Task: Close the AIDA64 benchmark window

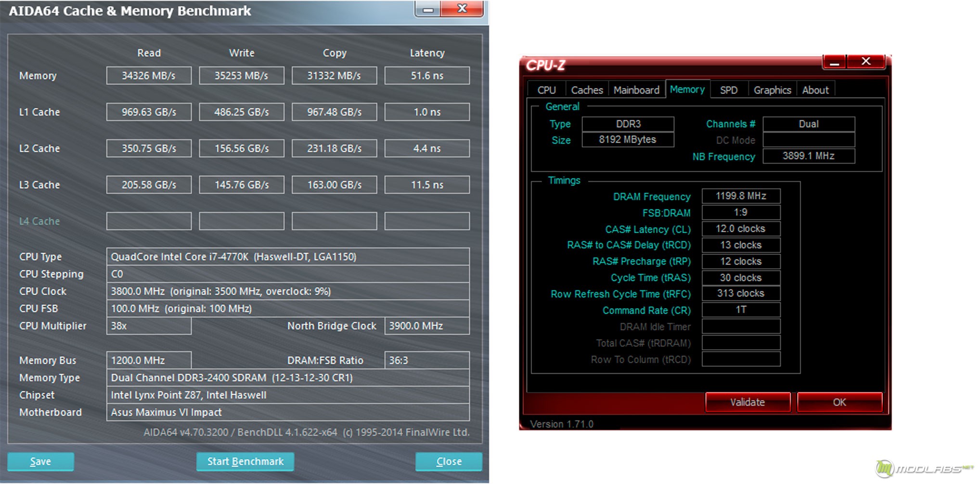Action: point(462,8)
